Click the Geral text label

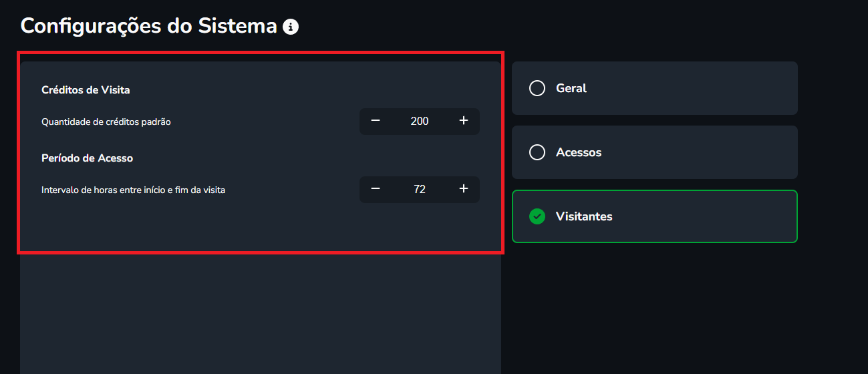(571, 88)
